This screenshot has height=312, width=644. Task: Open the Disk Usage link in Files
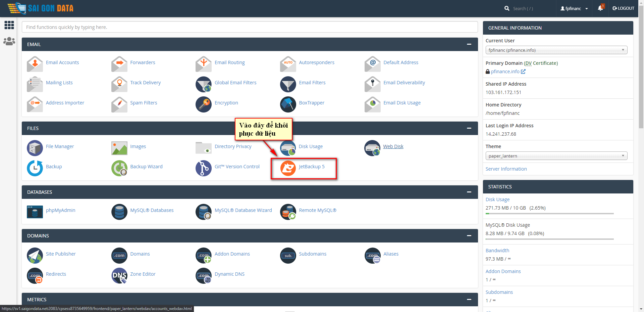click(311, 146)
